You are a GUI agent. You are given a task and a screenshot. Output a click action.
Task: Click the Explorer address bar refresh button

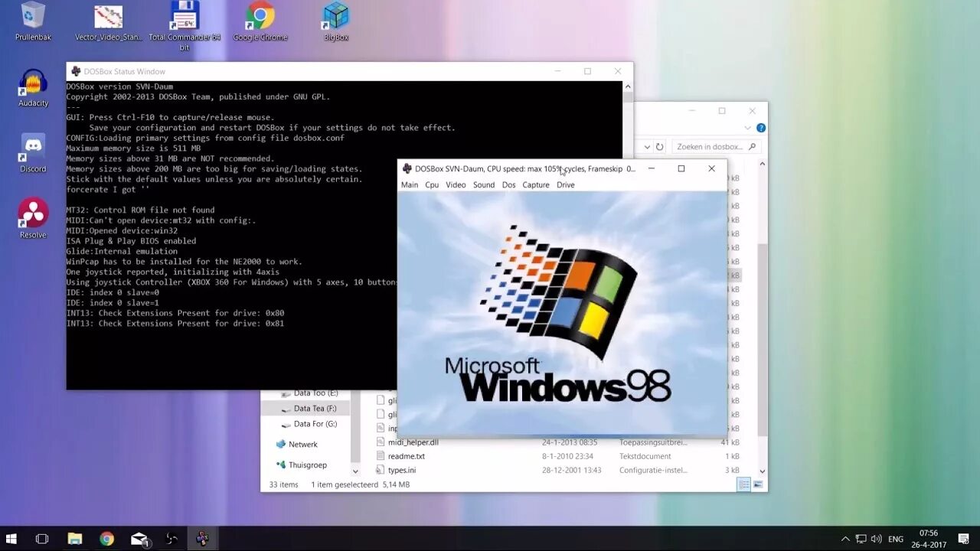pos(658,146)
